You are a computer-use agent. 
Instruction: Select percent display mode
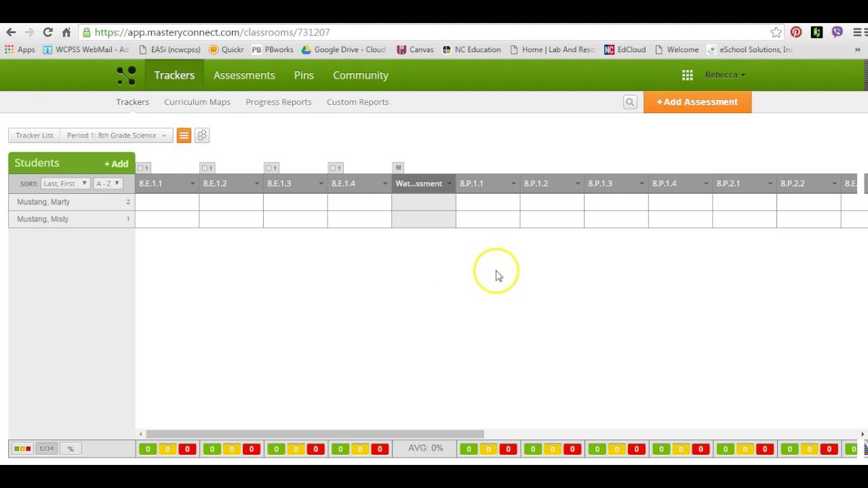(x=71, y=449)
